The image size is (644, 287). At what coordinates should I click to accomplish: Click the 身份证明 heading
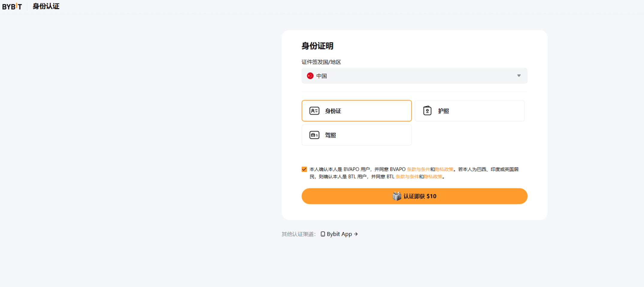click(x=317, y=46)
